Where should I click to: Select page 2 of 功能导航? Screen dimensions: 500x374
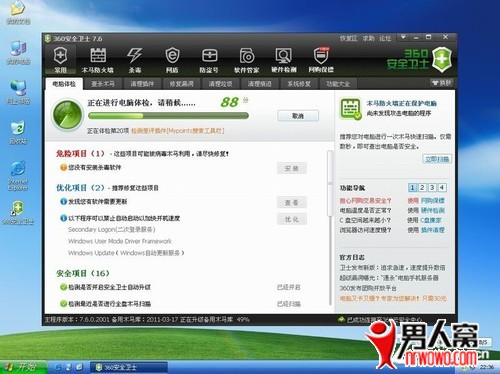422,187
